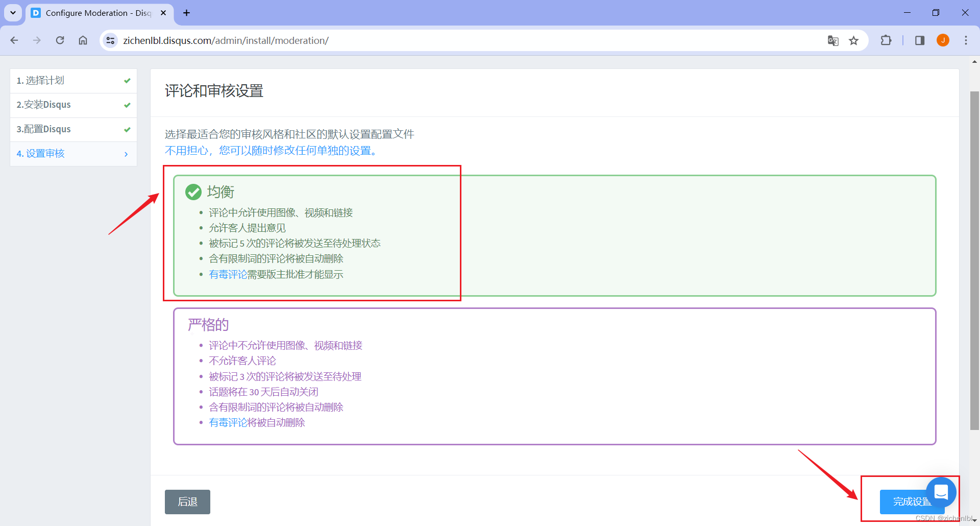980x526 pixels.
Task: Open the extensions puzzle icon
Action: pos(886,40)
